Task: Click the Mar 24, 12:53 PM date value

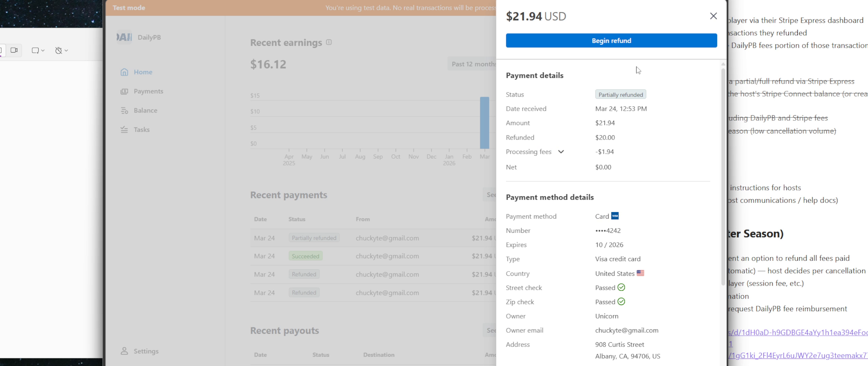Action: 621,109
